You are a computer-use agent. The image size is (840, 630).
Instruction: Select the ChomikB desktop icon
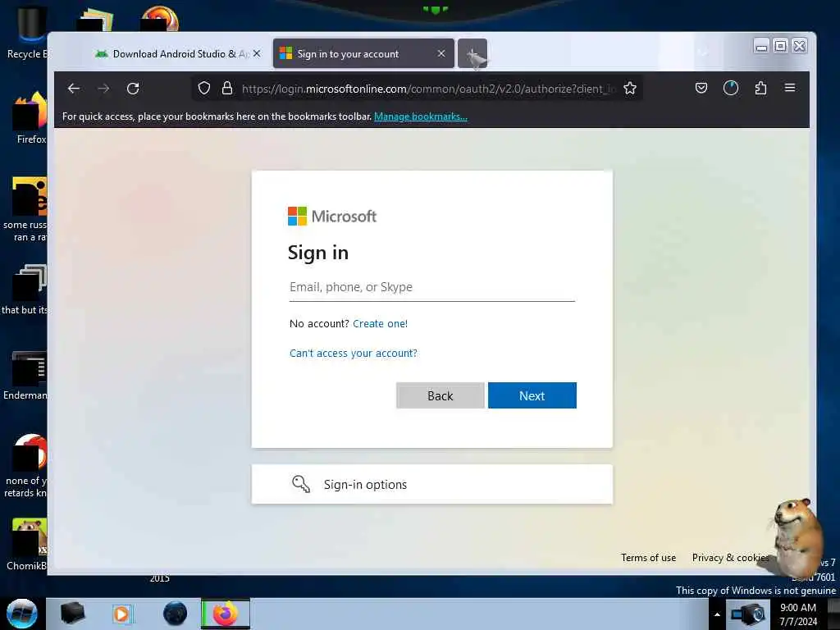tap(27, 544)
